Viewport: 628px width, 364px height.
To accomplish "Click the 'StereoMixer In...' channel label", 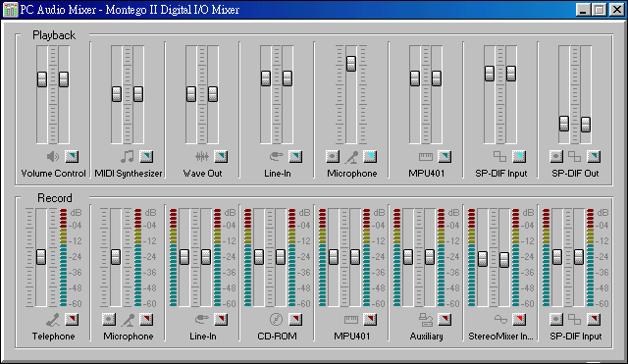I will click(x=500, y=337).
